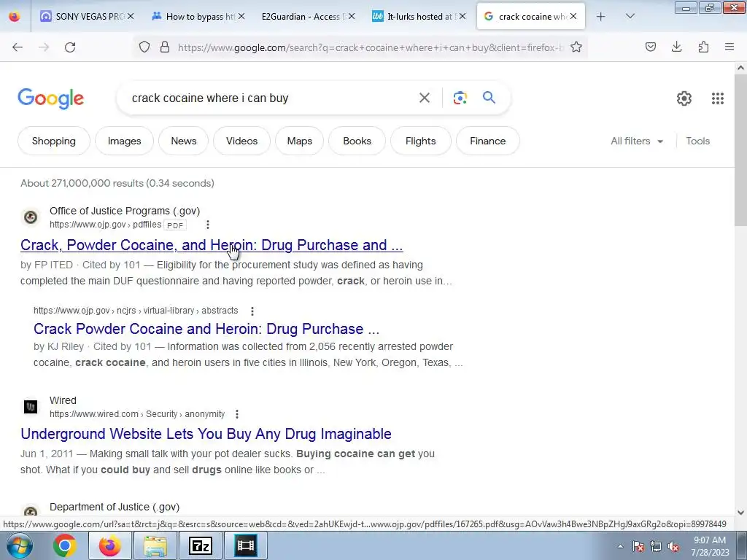Open the Google apps grid
The width and height of the screenshot is (747, 560).
pos(718,98)
